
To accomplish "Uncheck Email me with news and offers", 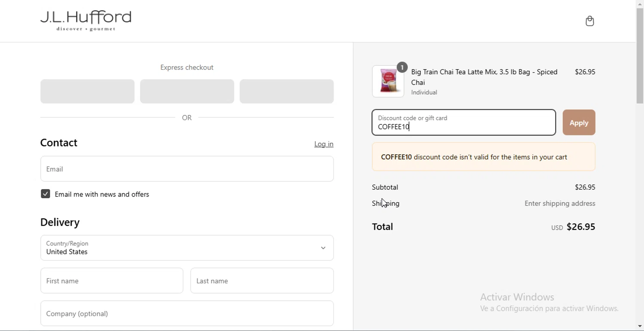I will coord(46,194).
